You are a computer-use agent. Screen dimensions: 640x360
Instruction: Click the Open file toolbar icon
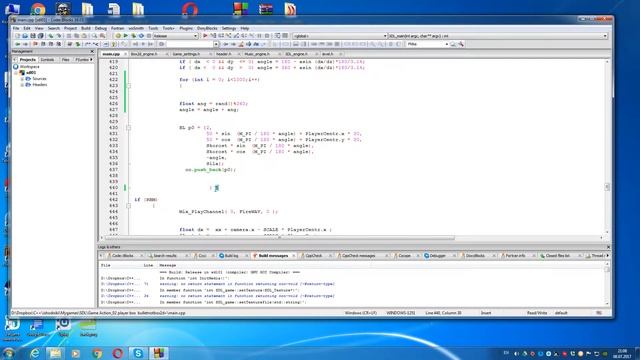(x=25, y=36)
